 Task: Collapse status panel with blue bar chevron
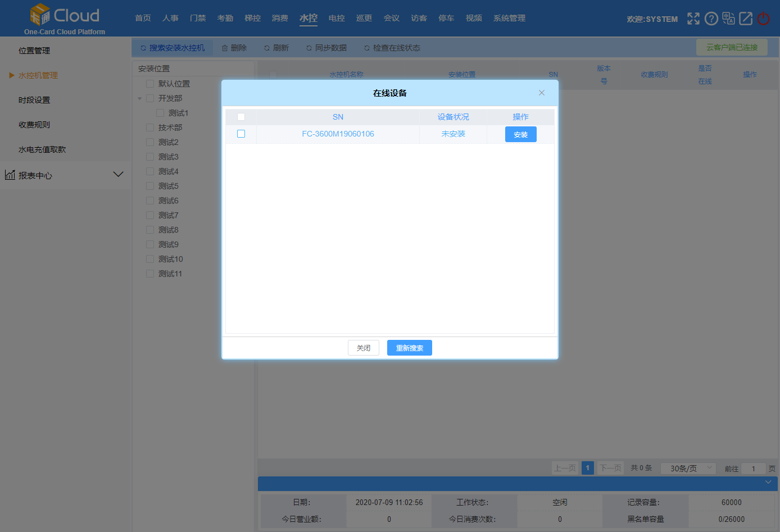[768, 483]
